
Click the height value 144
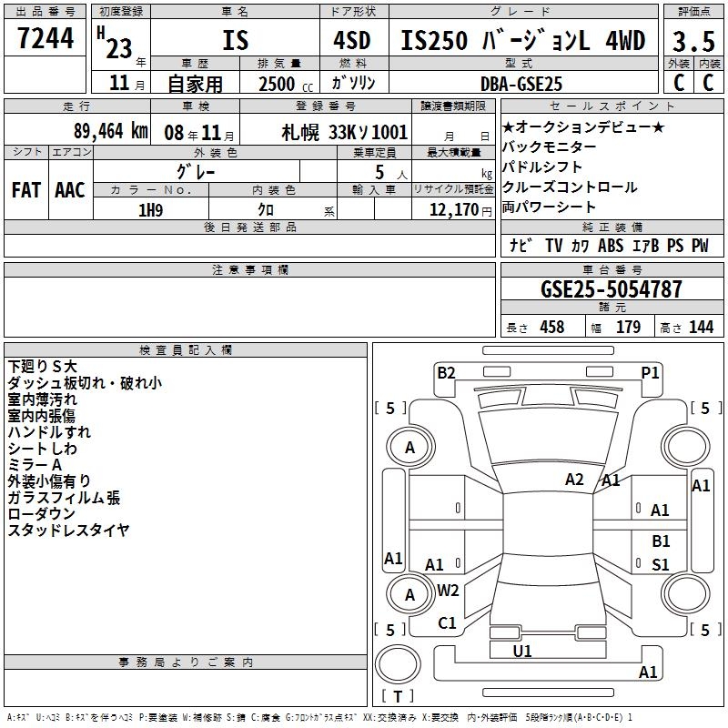point(701,327)
